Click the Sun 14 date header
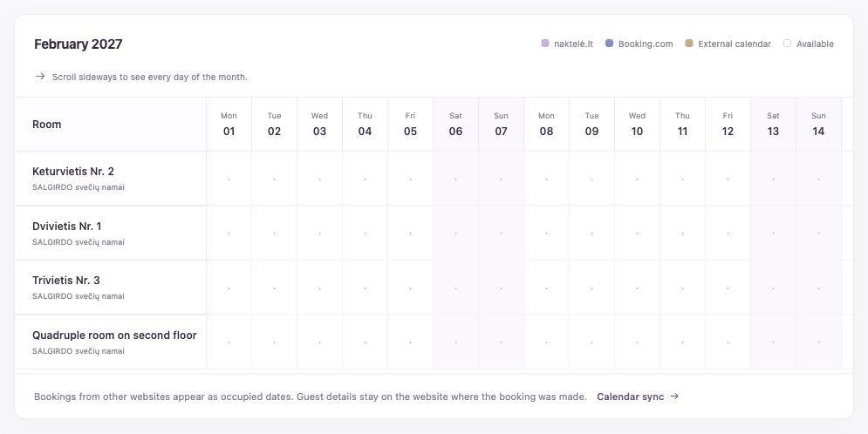Image resolution: width=868 pixels, height=434 pixels. 819,125
